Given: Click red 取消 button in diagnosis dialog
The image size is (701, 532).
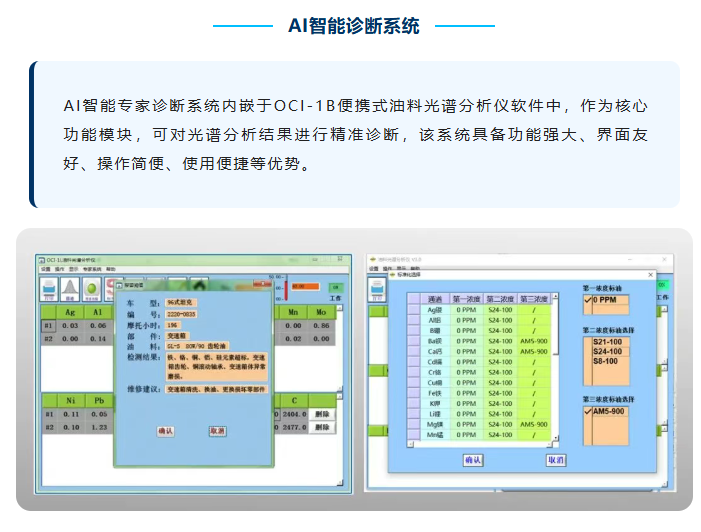Looking at the screenshot, I should [x=217, y=431].
